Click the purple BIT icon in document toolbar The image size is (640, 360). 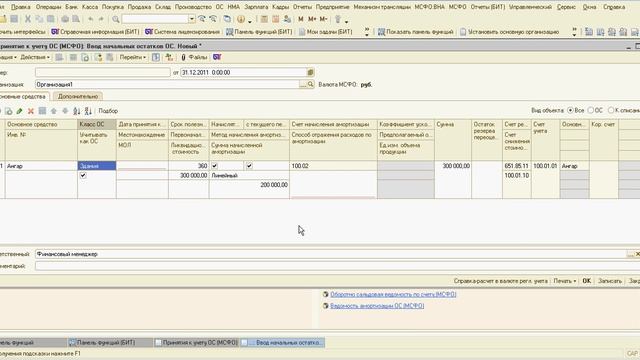[x=217, y=57]
